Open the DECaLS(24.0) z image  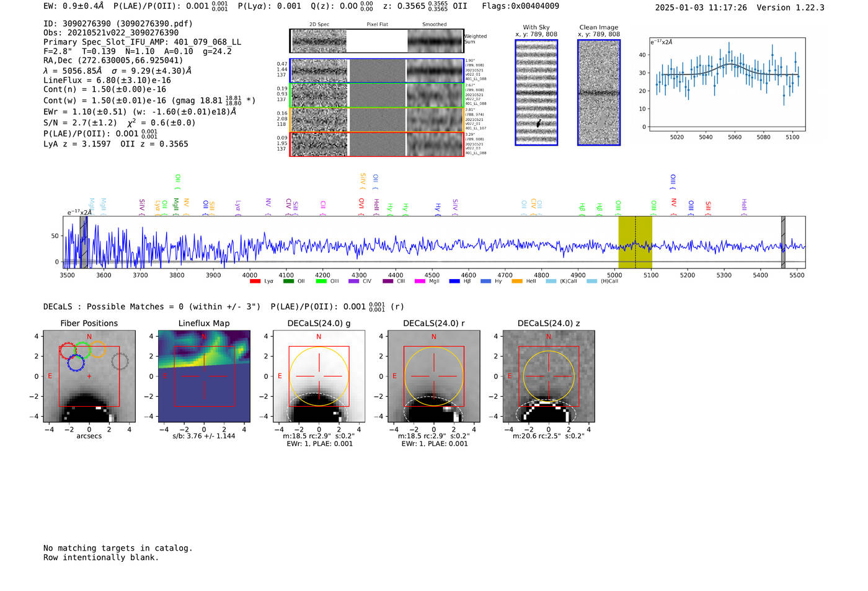[x=549, y=376]
